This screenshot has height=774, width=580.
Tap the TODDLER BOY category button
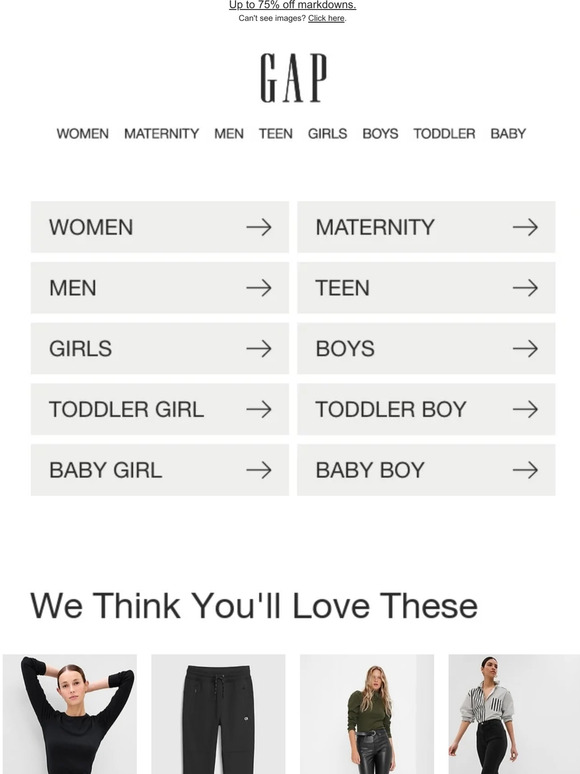pos(426,409)
